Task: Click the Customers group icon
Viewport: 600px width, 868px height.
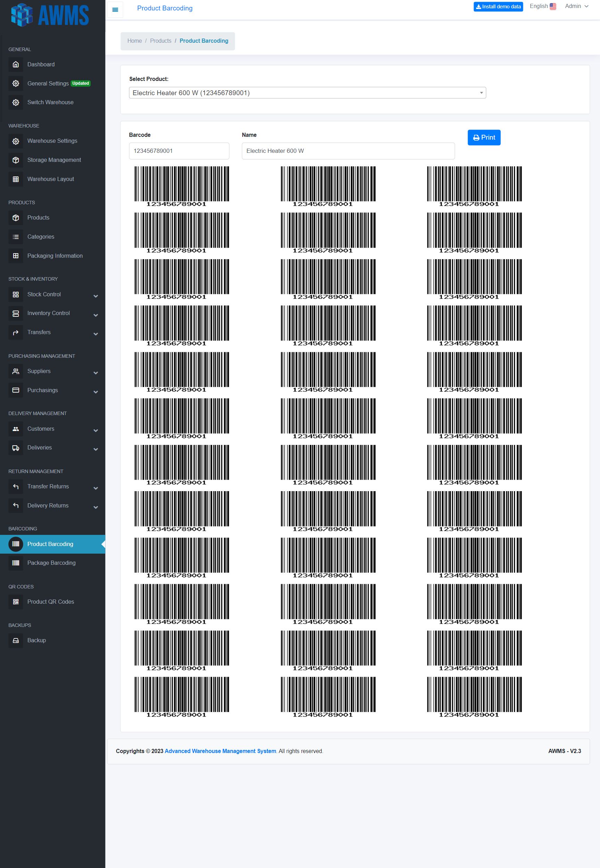Action: (x=16, y=429)
